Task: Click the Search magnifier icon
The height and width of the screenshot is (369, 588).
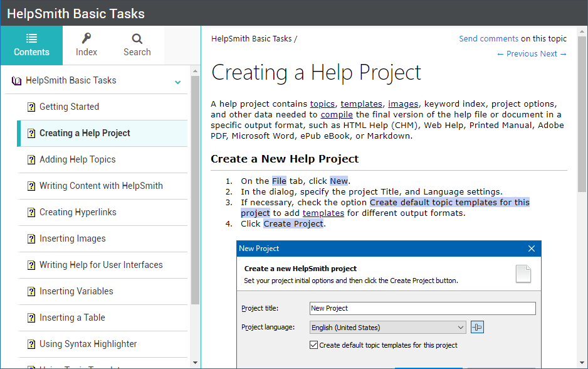Action: coord(137,39)
